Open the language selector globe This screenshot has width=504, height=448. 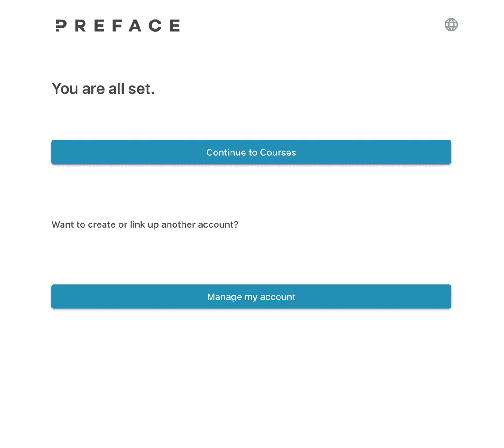point(451,25)
